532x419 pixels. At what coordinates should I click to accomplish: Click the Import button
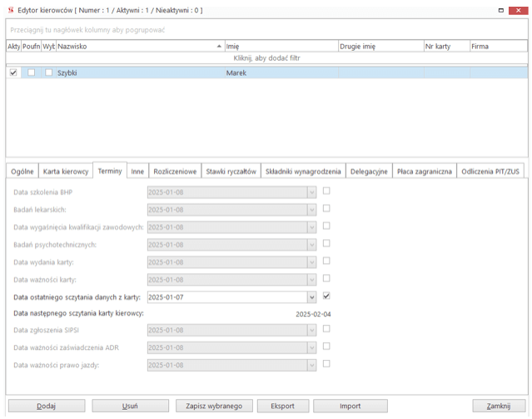[x=350, y=406]
